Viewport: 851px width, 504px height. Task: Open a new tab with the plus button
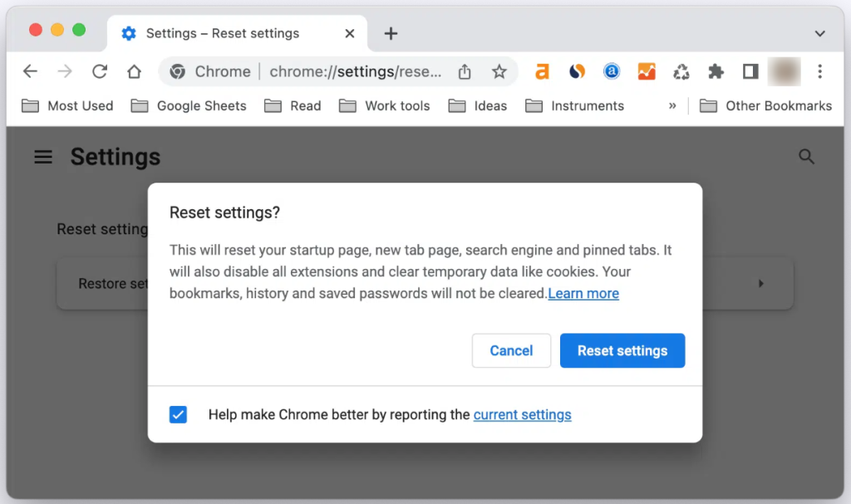[391, 34]
